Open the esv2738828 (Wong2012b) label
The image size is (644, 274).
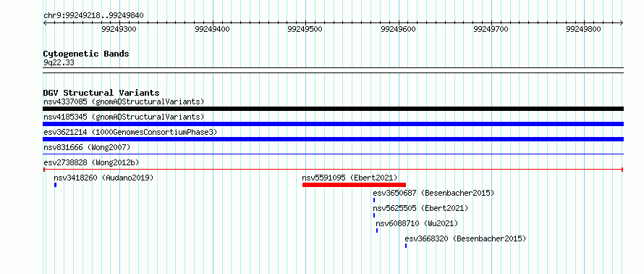pos(91,162)
